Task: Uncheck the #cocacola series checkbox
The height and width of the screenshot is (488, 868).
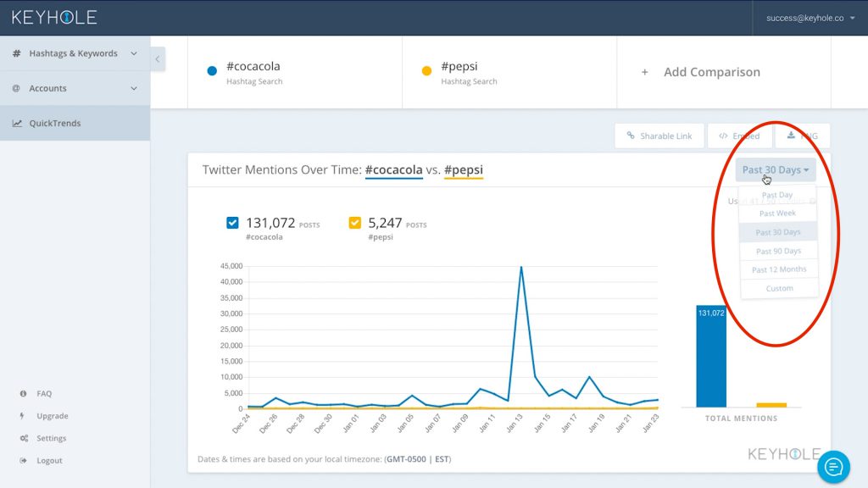Action: click(x=232, y=223)
